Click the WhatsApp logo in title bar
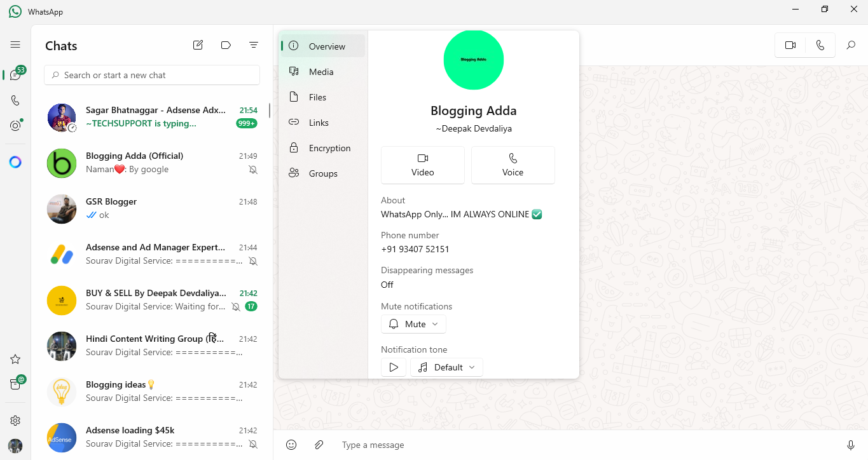Image resolution: width=868 pixels, height=460 pixels. coord(15,11)
